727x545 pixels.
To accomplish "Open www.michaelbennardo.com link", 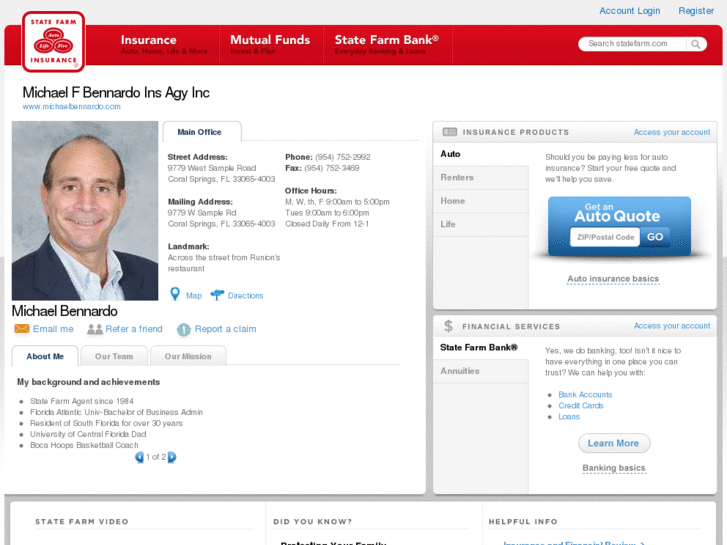I will click(x=71, y=107).
